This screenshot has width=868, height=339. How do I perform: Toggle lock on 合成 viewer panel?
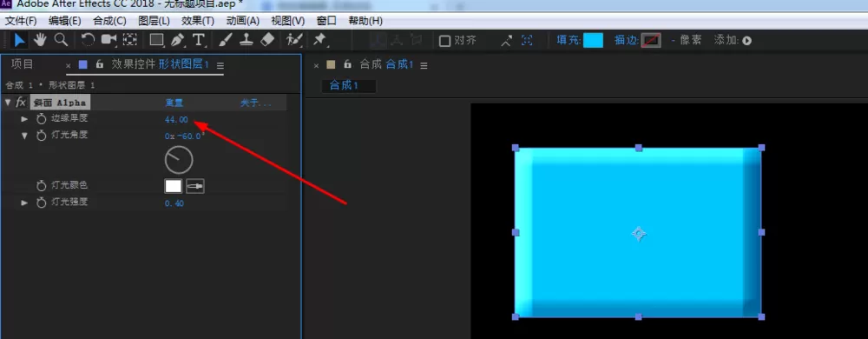[x=348, y=65]
